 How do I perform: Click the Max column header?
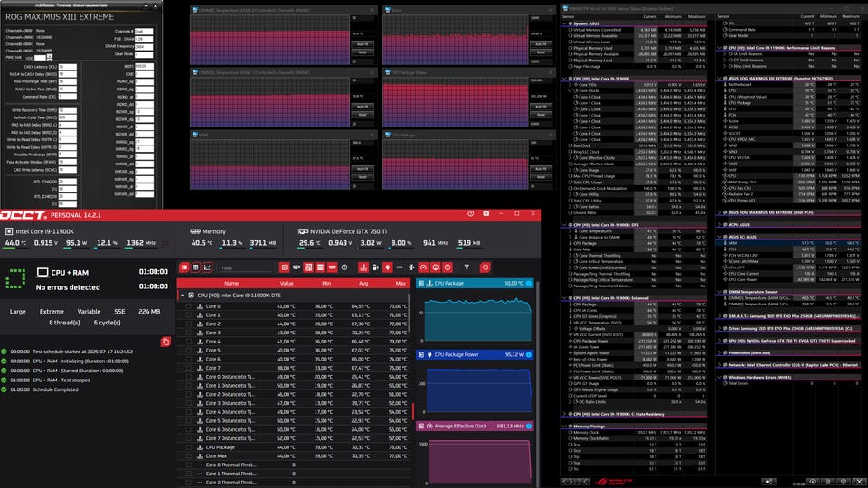(x=400, y=283)
